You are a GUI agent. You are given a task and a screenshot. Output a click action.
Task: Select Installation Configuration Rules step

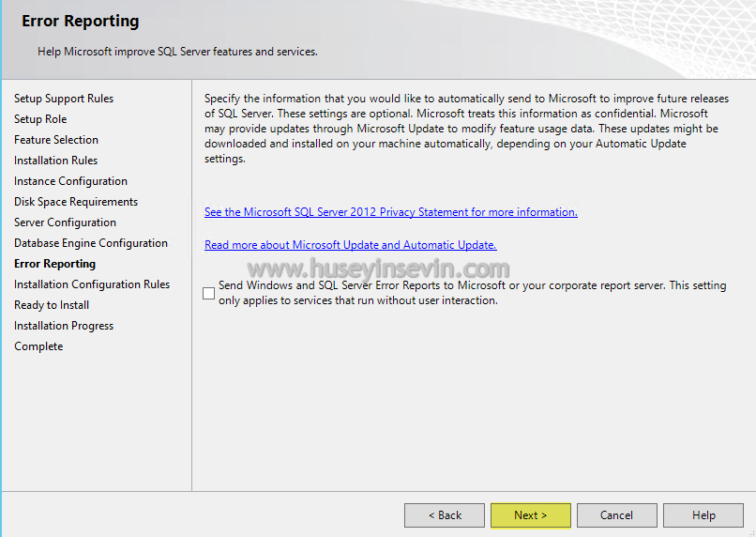[x=92, y=284]
